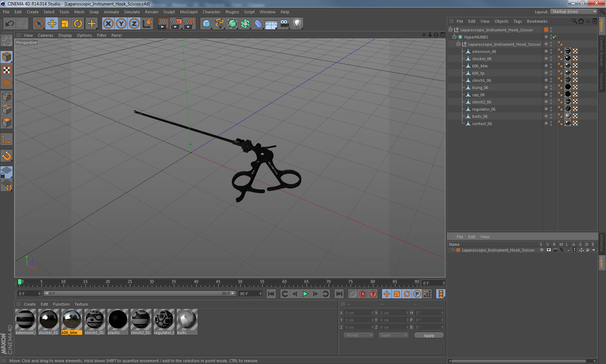Image resolution: width=606 pixels, height=364 pixels.
Task: Open the Array modeling objects icon
Action: click(246, 24)
